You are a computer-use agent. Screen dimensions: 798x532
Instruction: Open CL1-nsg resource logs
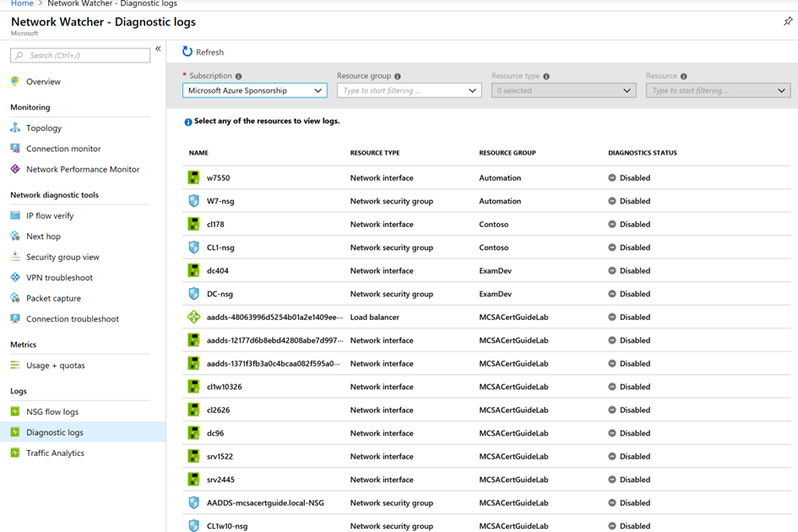point(220,247)
